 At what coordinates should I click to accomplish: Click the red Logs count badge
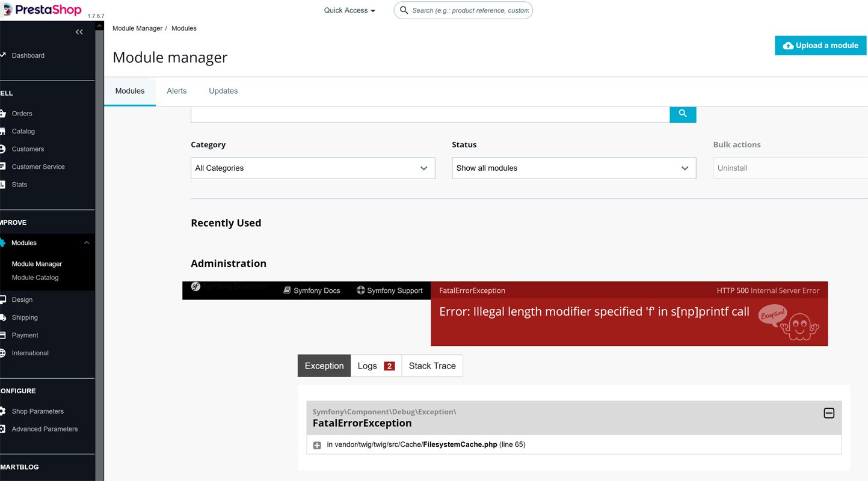389,366
